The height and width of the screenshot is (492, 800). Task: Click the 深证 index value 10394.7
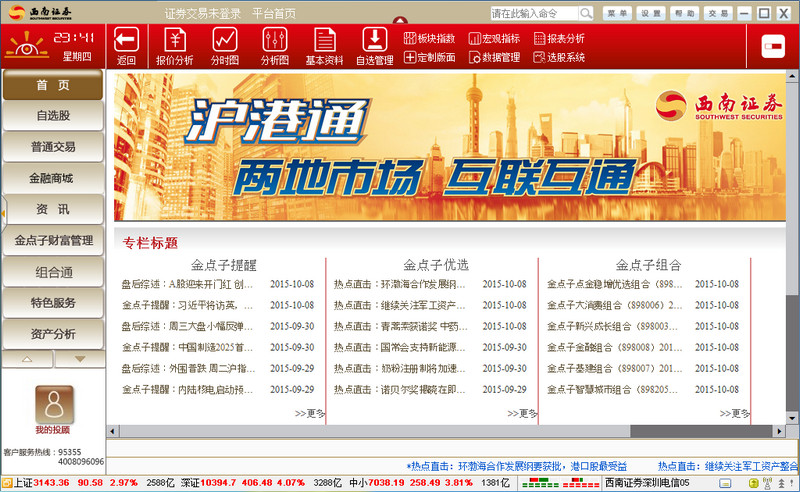pyautogui.click(x=218, y=483)
